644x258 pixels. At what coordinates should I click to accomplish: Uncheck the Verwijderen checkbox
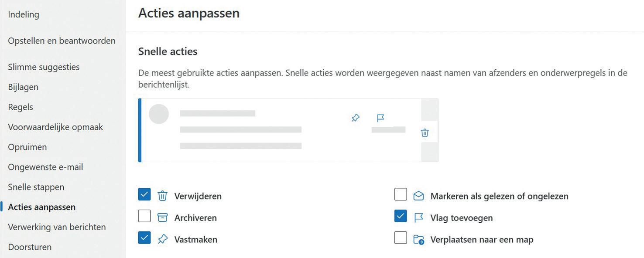pos(144,194)
